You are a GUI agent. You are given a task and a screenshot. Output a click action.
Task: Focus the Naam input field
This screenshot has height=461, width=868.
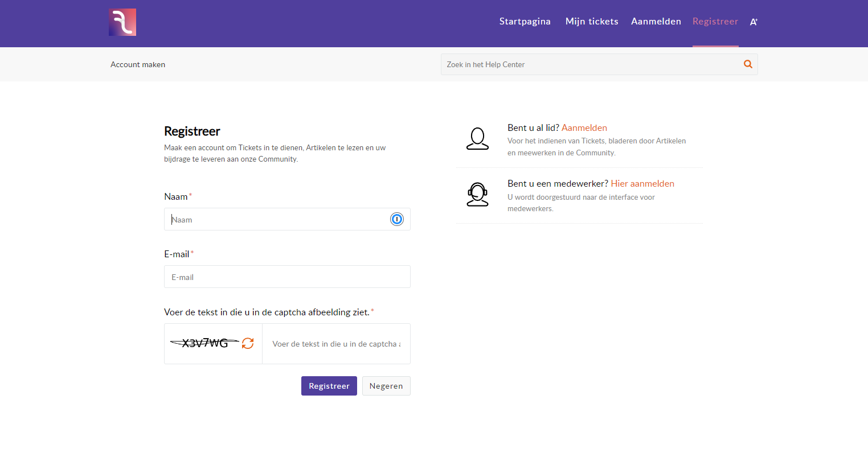(279, 220)
